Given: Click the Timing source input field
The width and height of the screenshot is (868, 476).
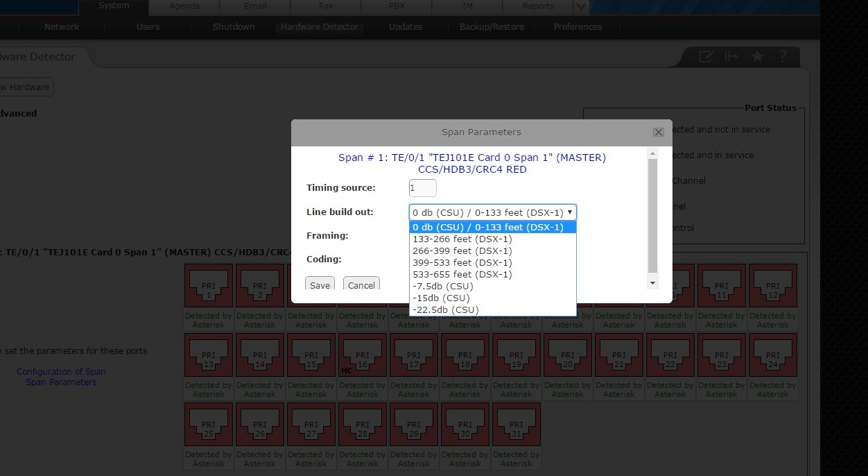Looking at the screenshot, I should click(x=422, y=188).
